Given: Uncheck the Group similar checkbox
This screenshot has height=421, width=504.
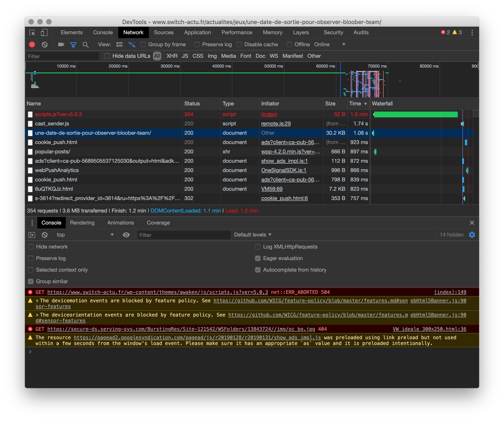Looking at the screenshot, I should (x=31, y=281).
